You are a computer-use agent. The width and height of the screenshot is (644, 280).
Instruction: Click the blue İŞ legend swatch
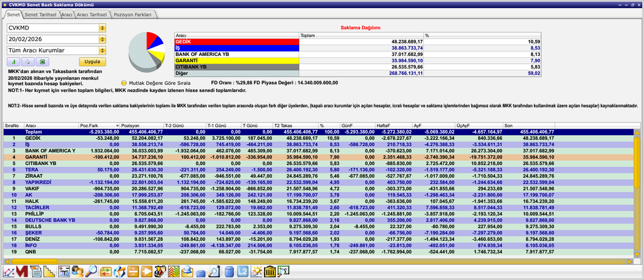[237, 48]
